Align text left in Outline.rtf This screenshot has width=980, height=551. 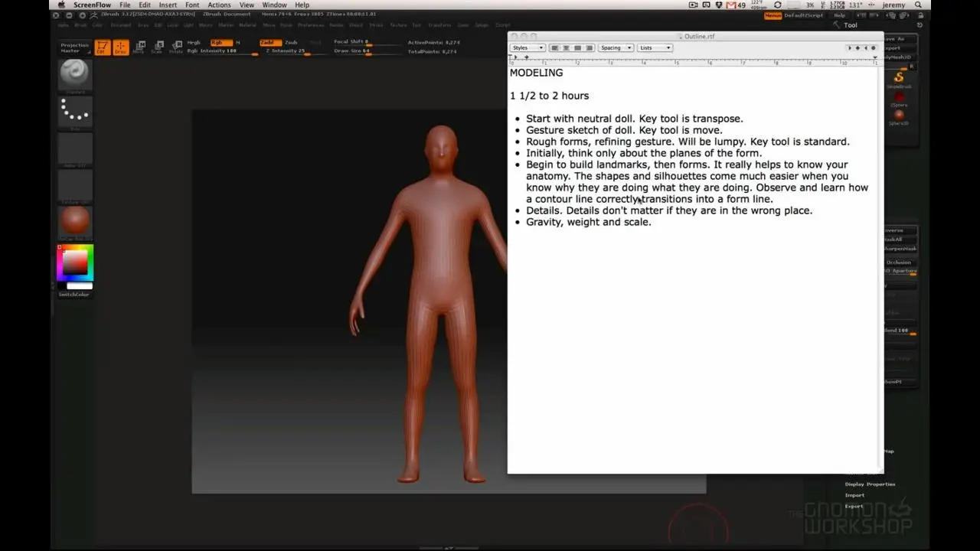tap(555, 47)
